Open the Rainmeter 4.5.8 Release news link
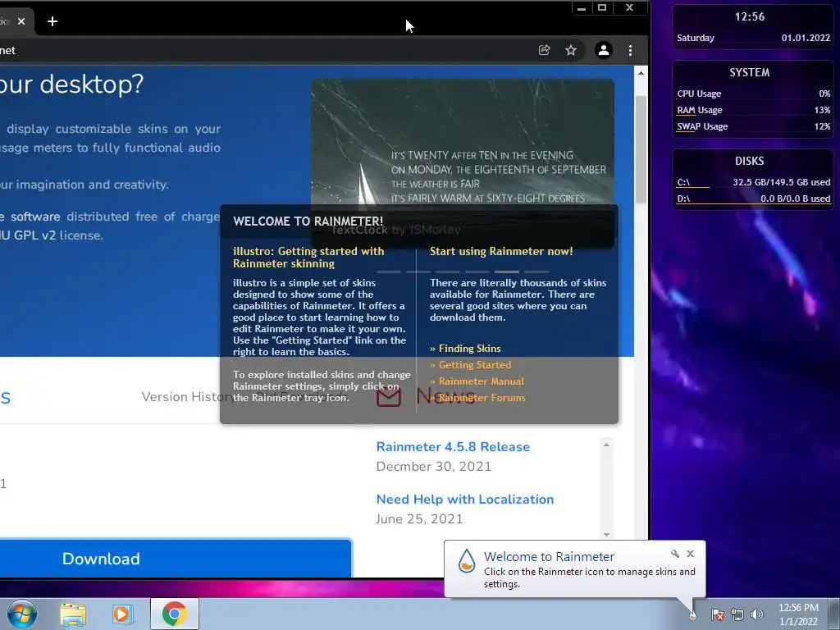This screenshot has height=630, width=840. point(453,447)
